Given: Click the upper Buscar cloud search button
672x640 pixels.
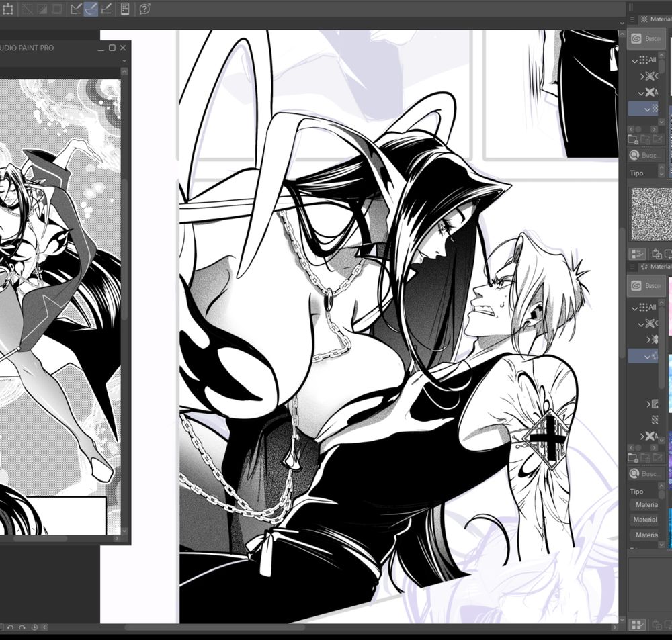Looking at the screenshot, I should pos(646,38).
